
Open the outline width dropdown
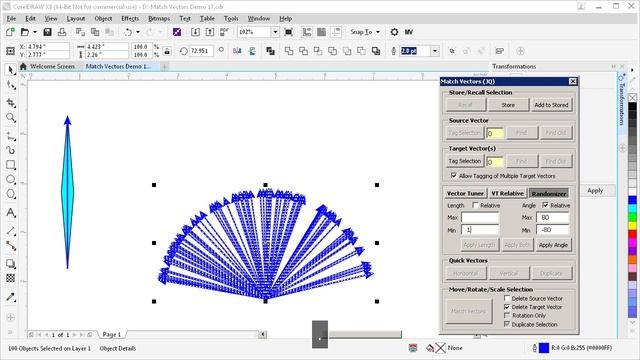coord(435,51)
